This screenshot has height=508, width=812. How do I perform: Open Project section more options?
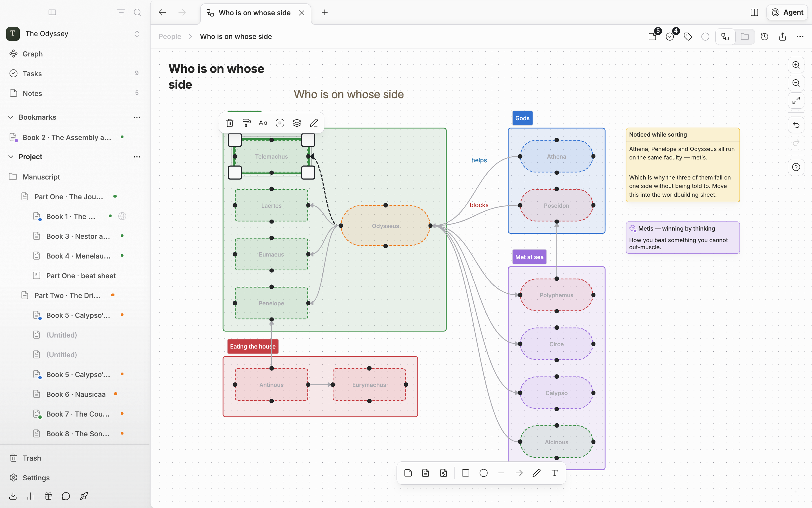coord(137,157)
